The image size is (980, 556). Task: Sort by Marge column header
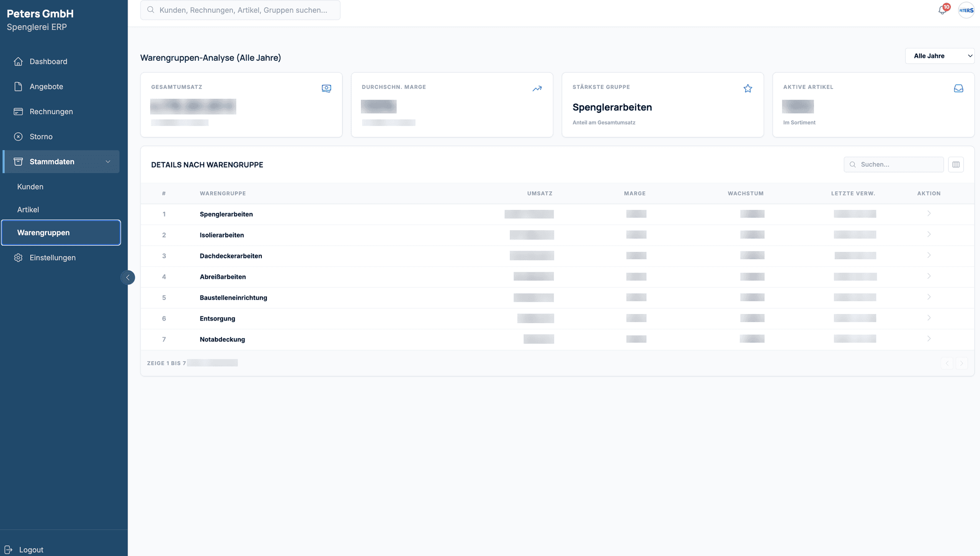point(634,194)
